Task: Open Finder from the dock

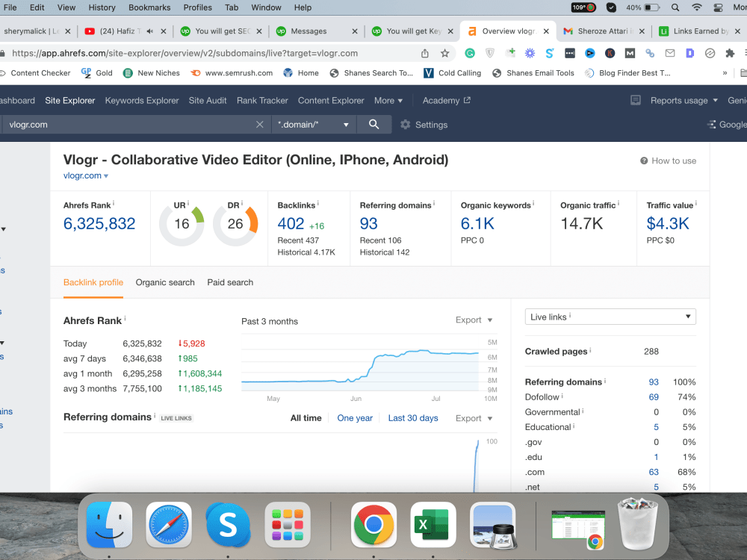Action: coord(109,525)
